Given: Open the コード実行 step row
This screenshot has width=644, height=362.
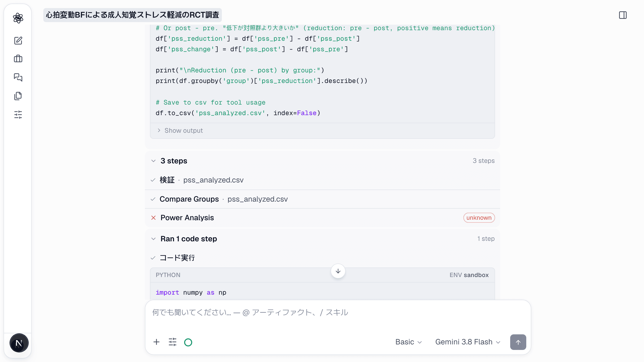Looking at the screenshot, I should (323, 258).
